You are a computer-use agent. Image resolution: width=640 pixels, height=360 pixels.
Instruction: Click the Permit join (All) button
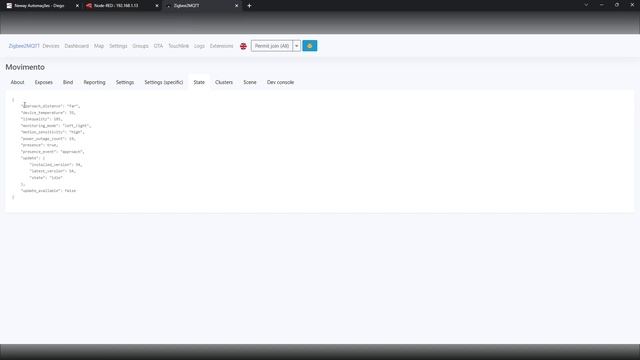coord(272,46)
